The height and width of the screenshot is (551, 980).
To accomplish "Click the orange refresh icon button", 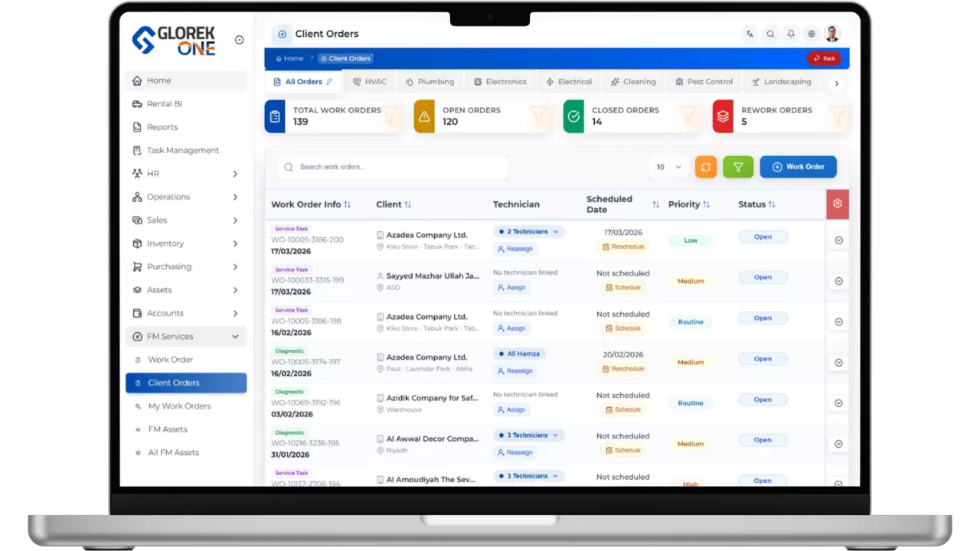I will coord(705,167).
